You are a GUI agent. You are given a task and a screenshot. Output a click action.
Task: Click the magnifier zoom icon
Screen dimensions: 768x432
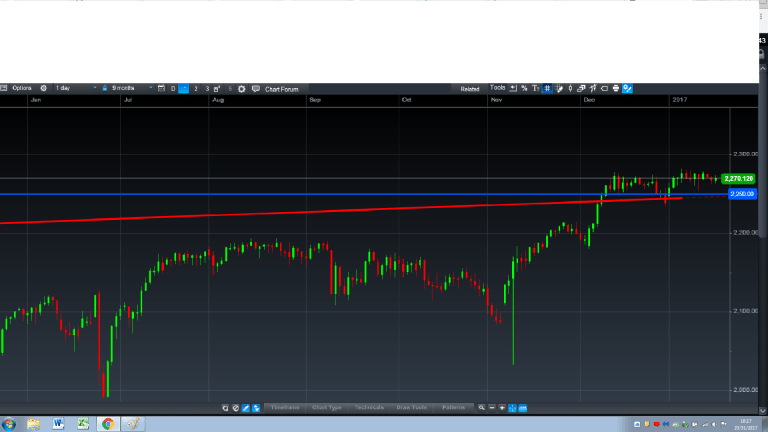(481, 408)
